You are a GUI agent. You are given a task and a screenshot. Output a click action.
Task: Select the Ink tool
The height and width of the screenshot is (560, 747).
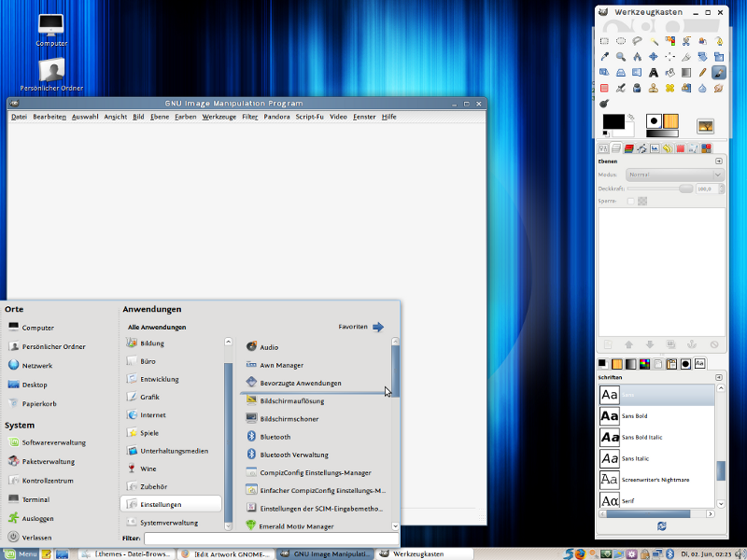pyautogui.click(x=637, y=88)
